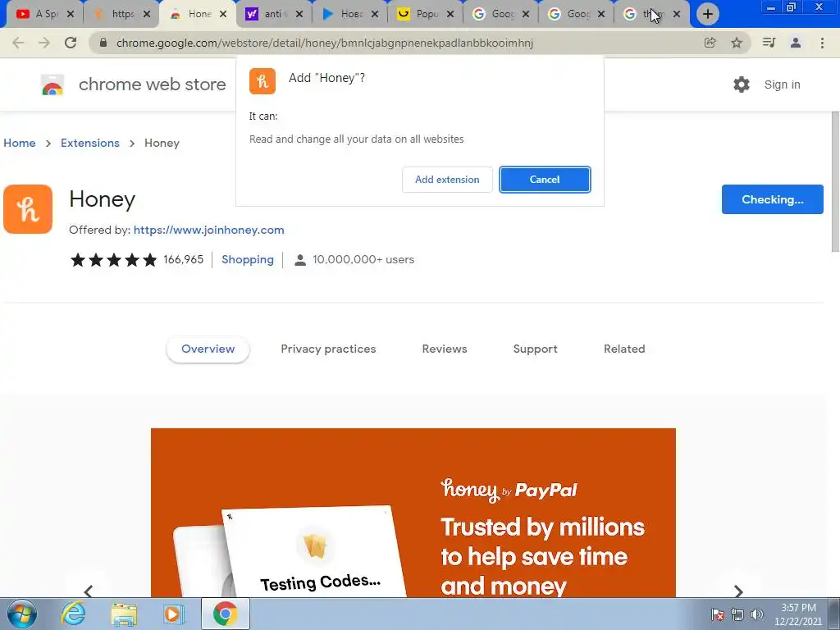Go forward in browser history

(x=44, y=43)
